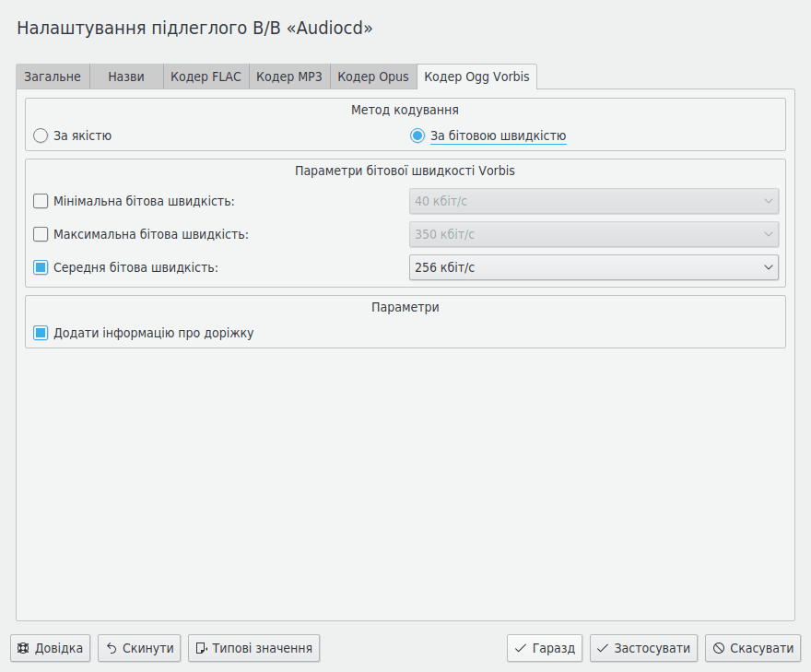The width and height of the screenshot is (811, 672).
Task: Open the Назви tab
Action: coord(126,77)
